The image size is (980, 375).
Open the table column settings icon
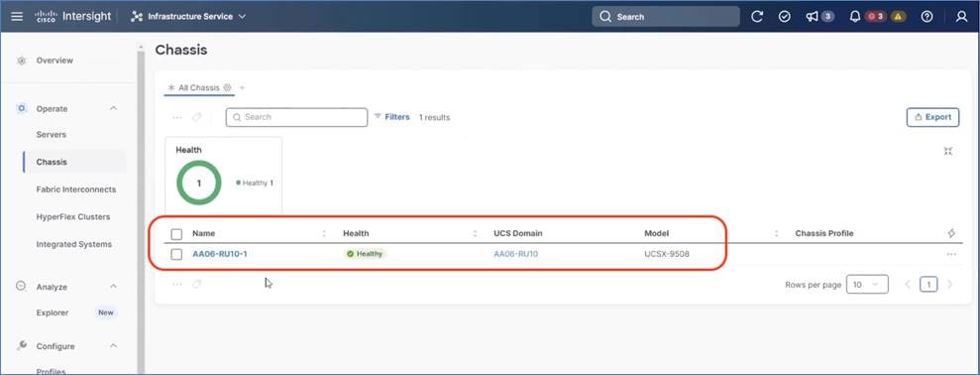(x=951, y=233)
